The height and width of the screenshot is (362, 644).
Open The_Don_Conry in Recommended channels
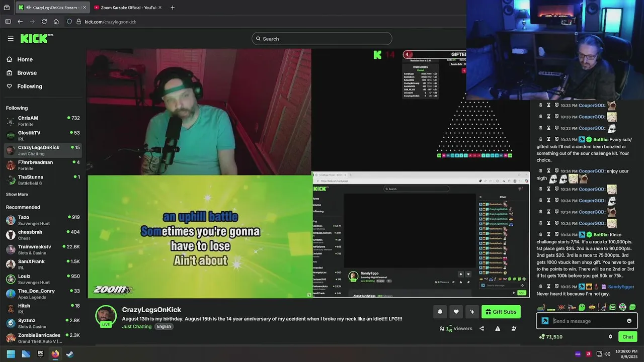[43, 294]
